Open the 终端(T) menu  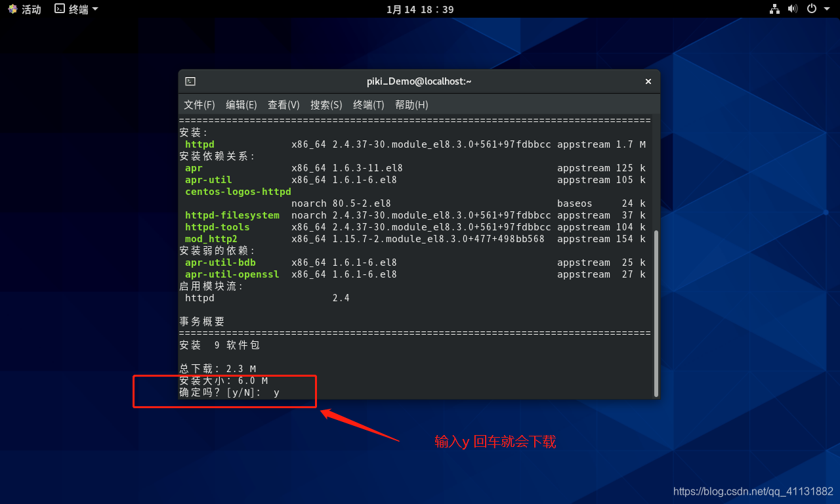pos(369,105)
